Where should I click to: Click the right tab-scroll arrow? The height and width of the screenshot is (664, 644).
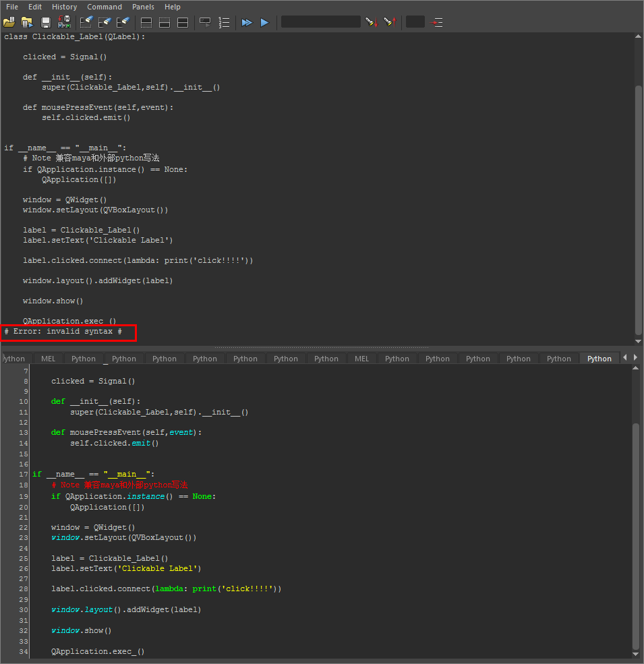pyautogui.click(x=635, y=358)
